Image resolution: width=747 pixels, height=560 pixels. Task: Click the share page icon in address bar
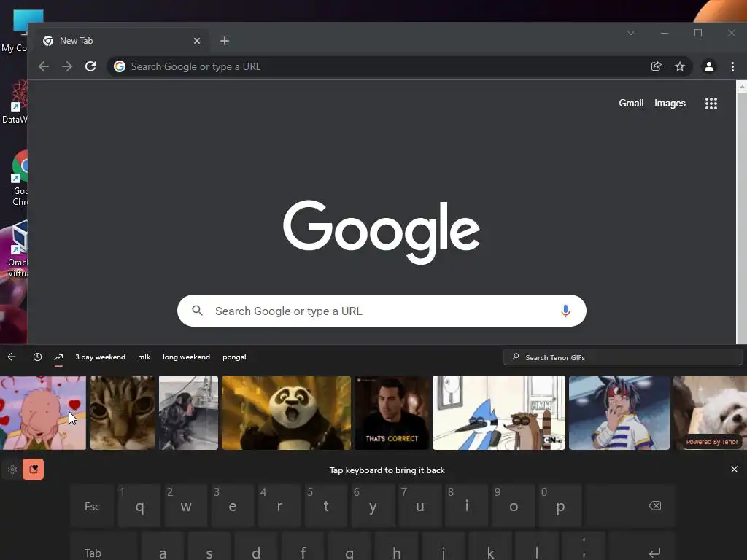[656, 66]
